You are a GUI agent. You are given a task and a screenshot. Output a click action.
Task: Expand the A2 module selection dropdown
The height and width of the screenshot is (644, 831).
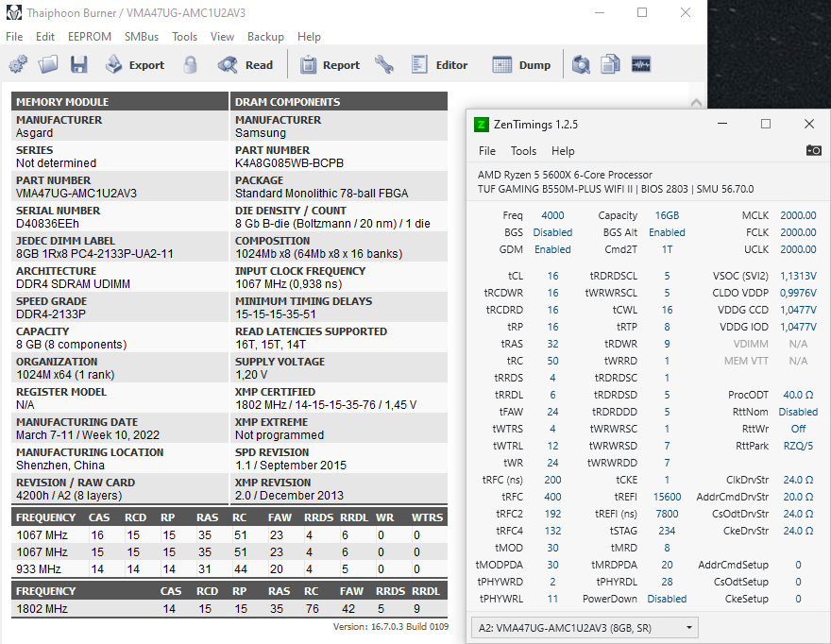pyautogui.click(x=585, y=628)
